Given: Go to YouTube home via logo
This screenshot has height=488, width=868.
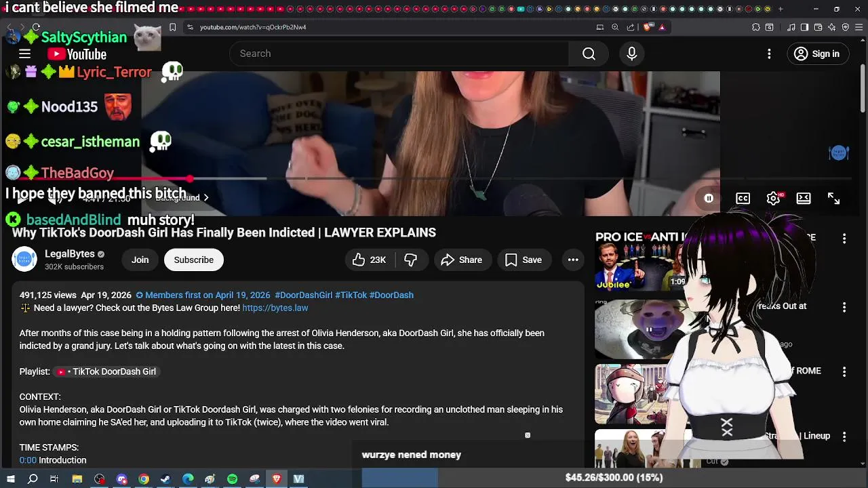Looking at the screenshot, I should 77,54.
